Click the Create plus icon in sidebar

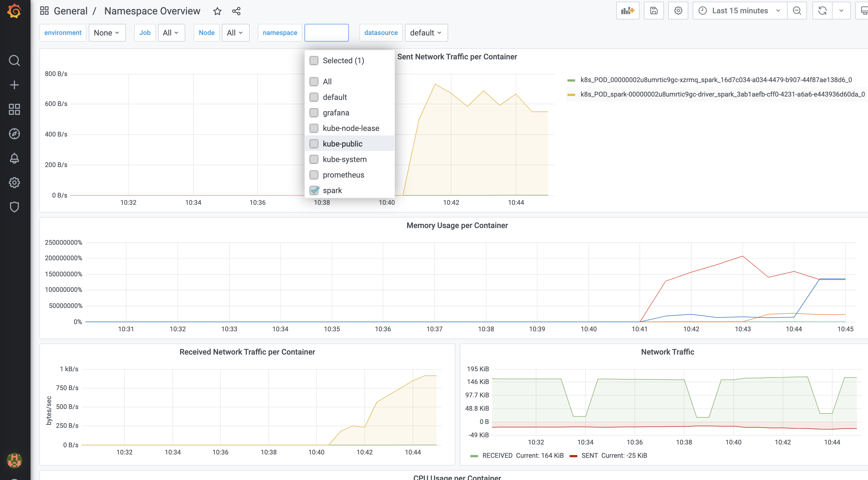[14, 85]
